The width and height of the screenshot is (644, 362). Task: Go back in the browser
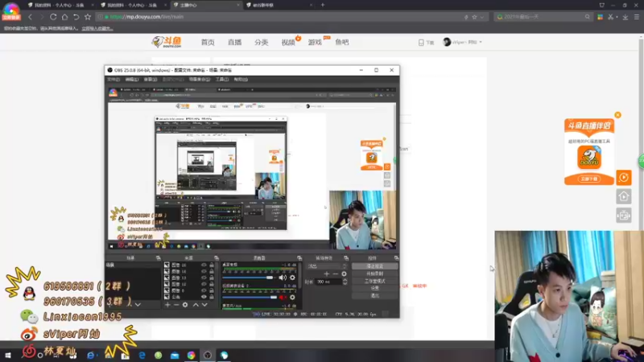tap(30, 17)
